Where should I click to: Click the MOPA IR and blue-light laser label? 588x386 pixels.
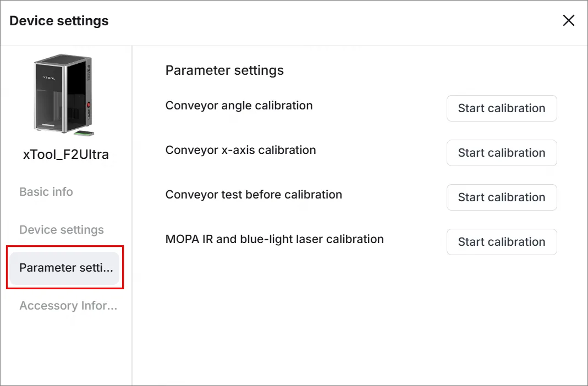[274, 239]
